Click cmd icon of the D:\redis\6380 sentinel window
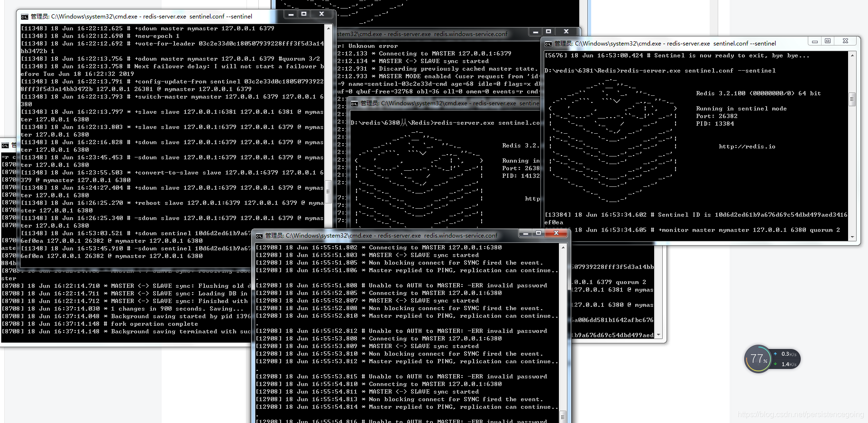Image resolution: width=868 pixels, height=423 pixels. (355, 103)
